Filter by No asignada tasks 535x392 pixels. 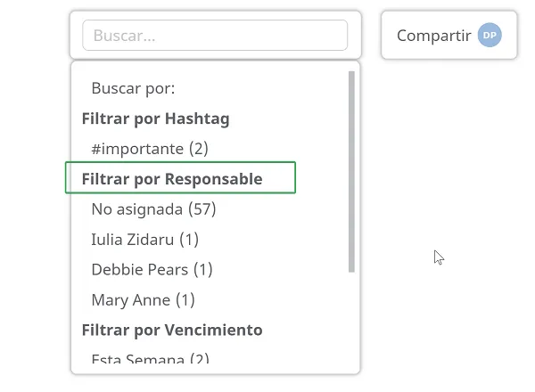[153, 209]
